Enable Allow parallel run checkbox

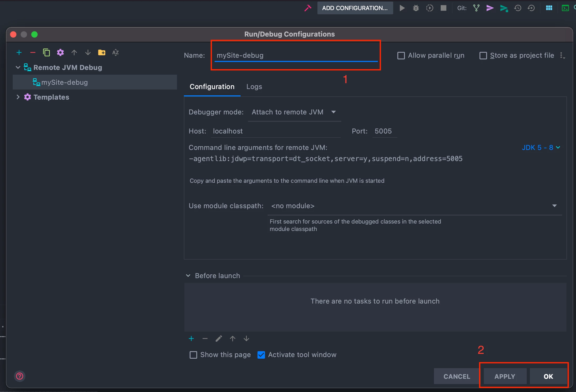[x=401, y=56]
